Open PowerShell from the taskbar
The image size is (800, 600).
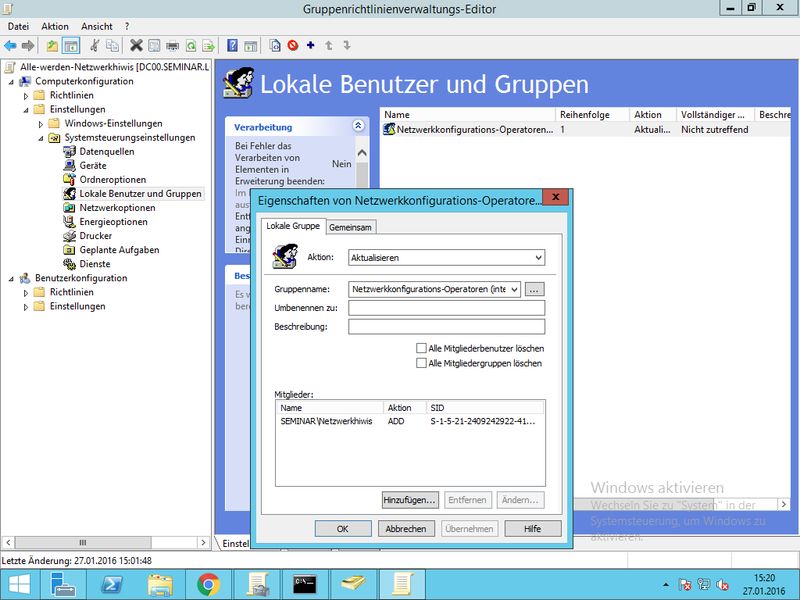(x=111, y=583)
